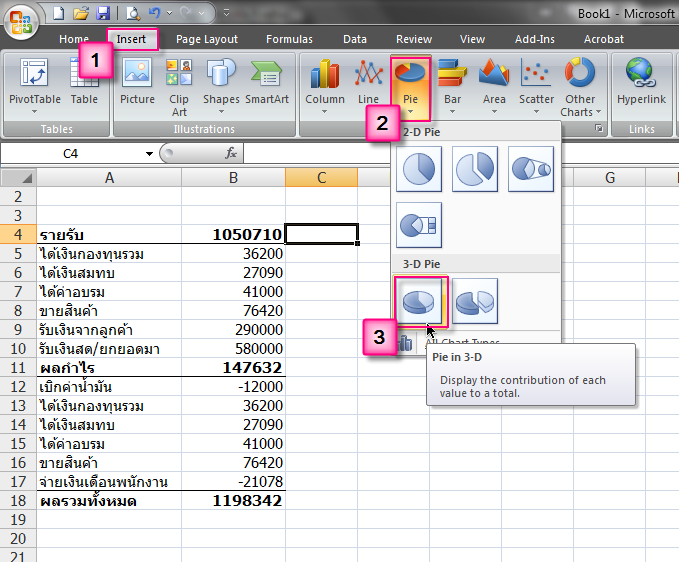
Task: Expand the Scatter chart dropdown arrow
Action: (537, 112)
